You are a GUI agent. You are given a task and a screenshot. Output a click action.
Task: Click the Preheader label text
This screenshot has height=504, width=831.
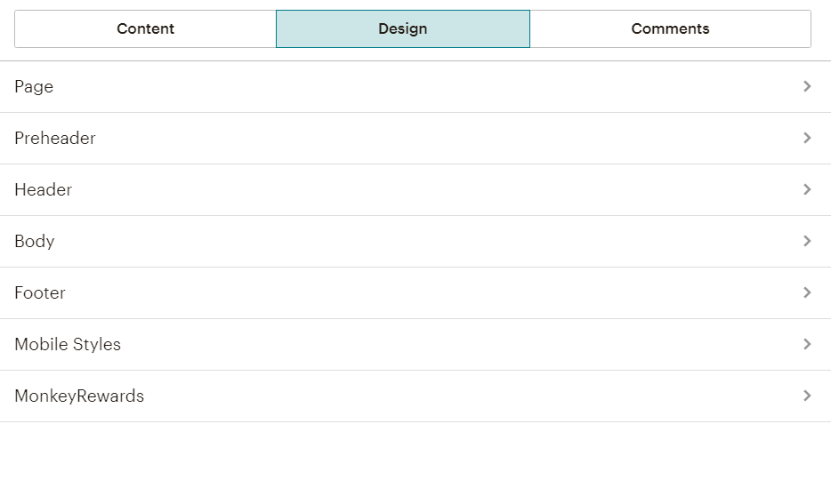(55, 138)
